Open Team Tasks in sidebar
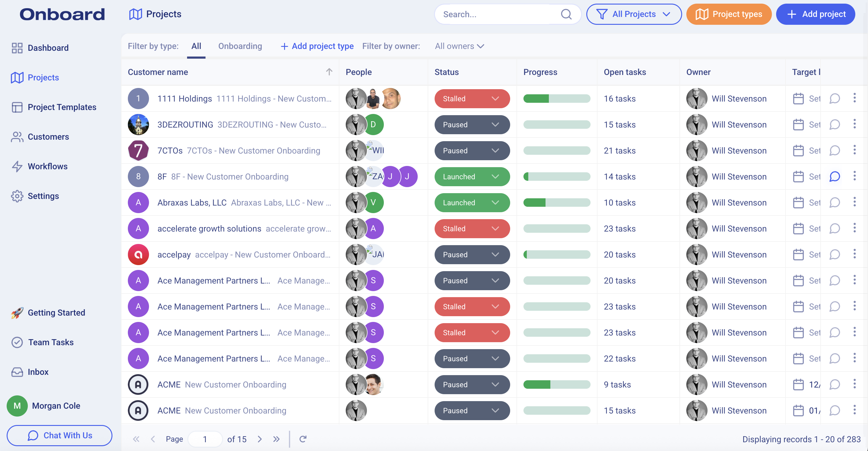 click(50, 342)
